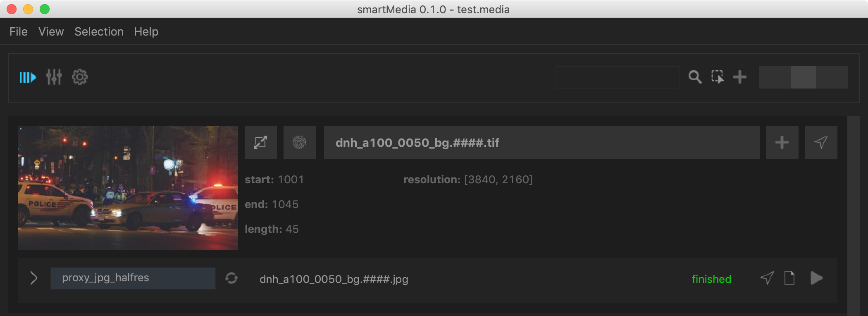Click the paper plane button beside filename
The width and height of the screenshot is (868, 316).
[x=821, y=142]
